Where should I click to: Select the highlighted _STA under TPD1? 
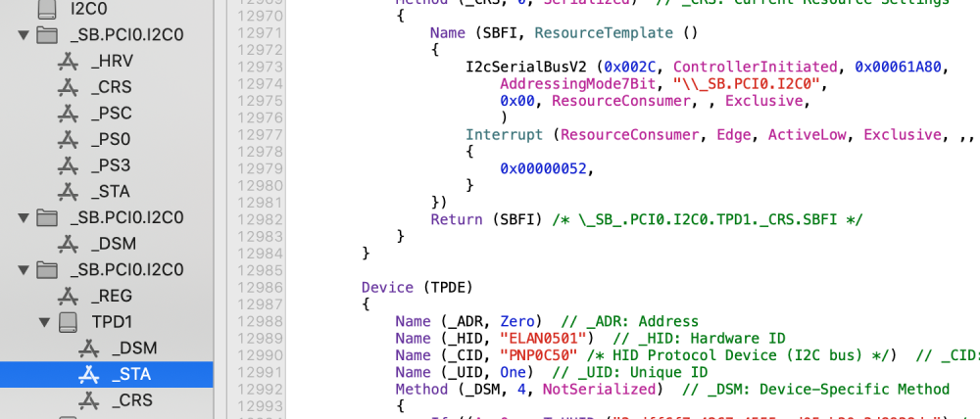[x=106, y=374]
